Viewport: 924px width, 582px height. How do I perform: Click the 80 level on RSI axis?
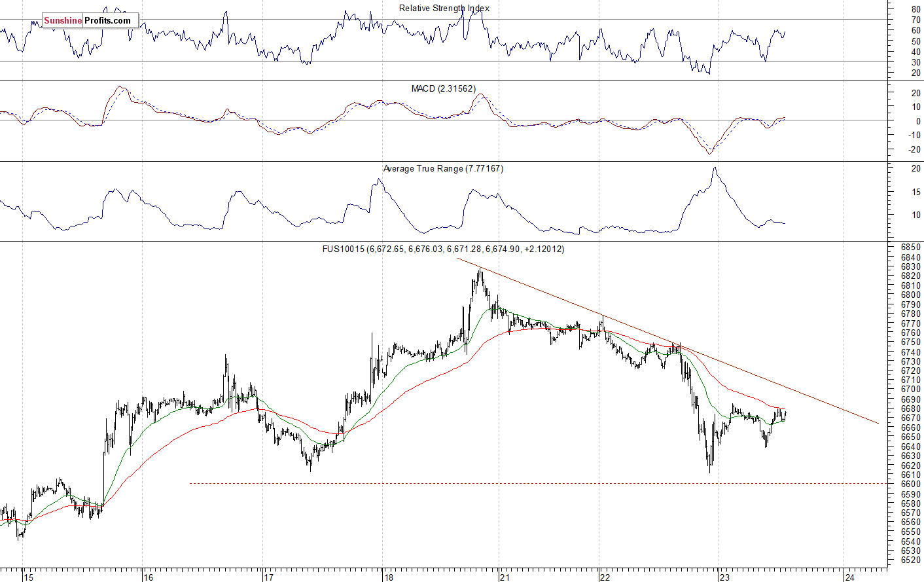click(915, 9)
